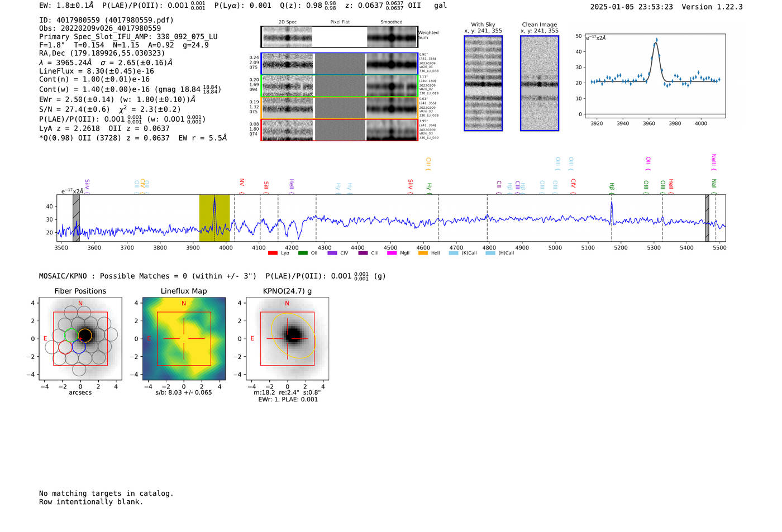Click the orange HeII legend swatch

click(x=423, y=253)
